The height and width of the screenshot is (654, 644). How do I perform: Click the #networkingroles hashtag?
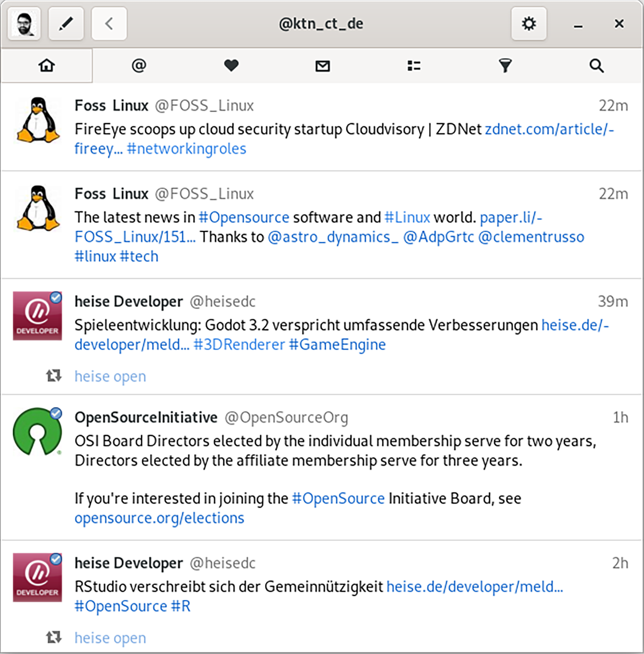tap(187, 149)
